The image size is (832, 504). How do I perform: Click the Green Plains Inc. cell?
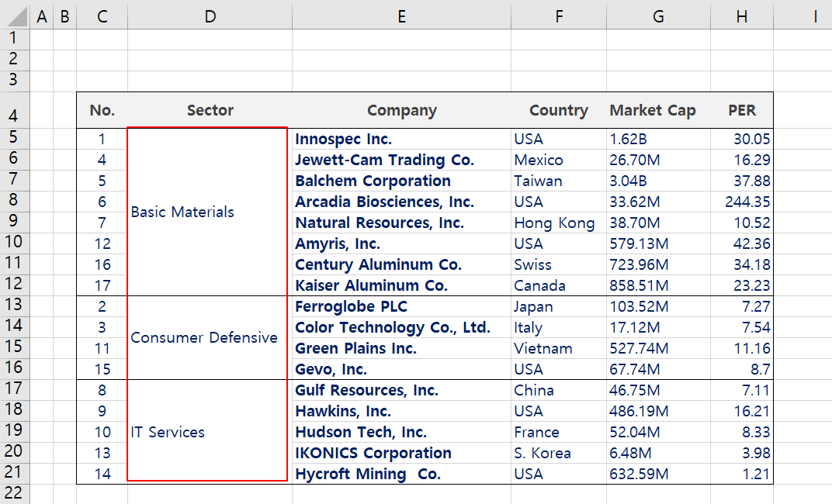click(x=402, y=348)
